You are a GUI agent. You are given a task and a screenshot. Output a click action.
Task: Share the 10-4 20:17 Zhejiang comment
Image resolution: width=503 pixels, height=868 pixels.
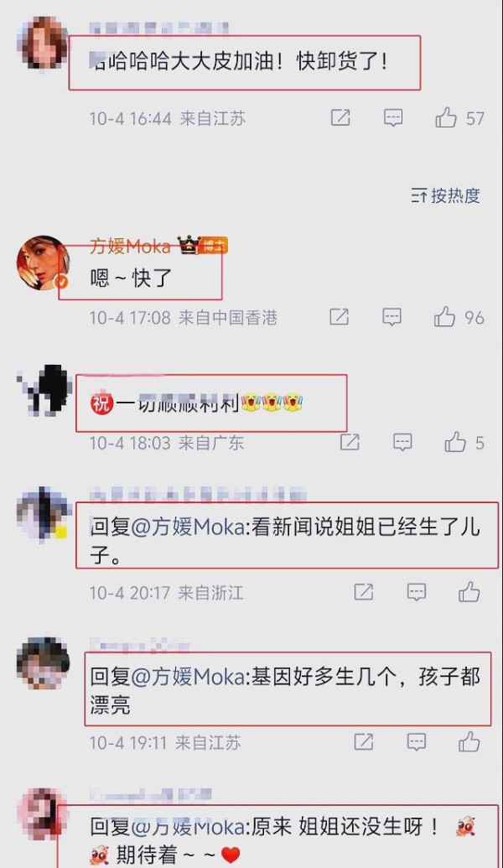click(x=364, y=592)
